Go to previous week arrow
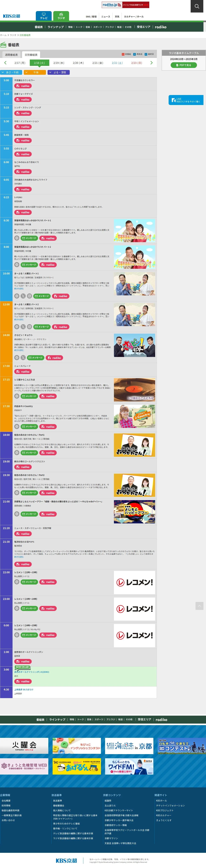This screenshot has height=868, width=206. click(x=5, y=63)
